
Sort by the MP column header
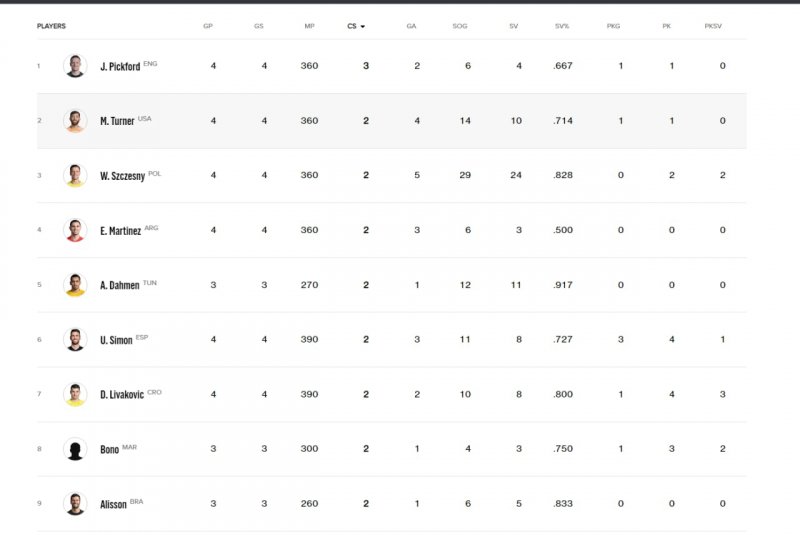(309, 26)
